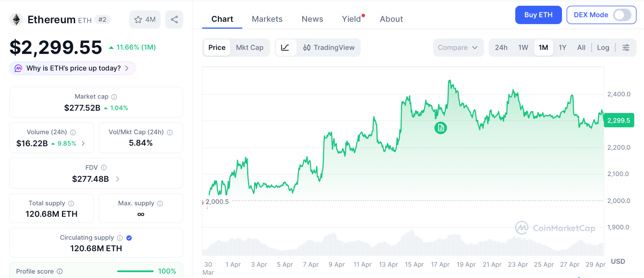Switch chart to Mkt Cap view
644x278 pixels.
(x=250, y=47)
